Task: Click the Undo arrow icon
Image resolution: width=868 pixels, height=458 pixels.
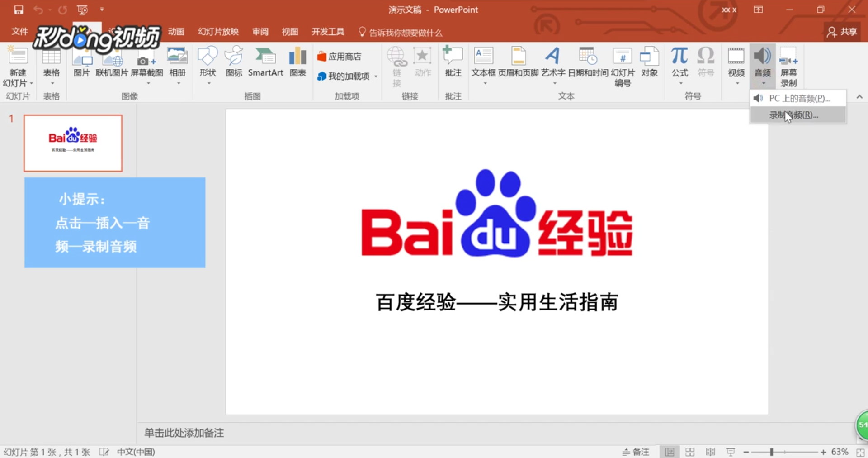Action: click(x=38, y=10)
